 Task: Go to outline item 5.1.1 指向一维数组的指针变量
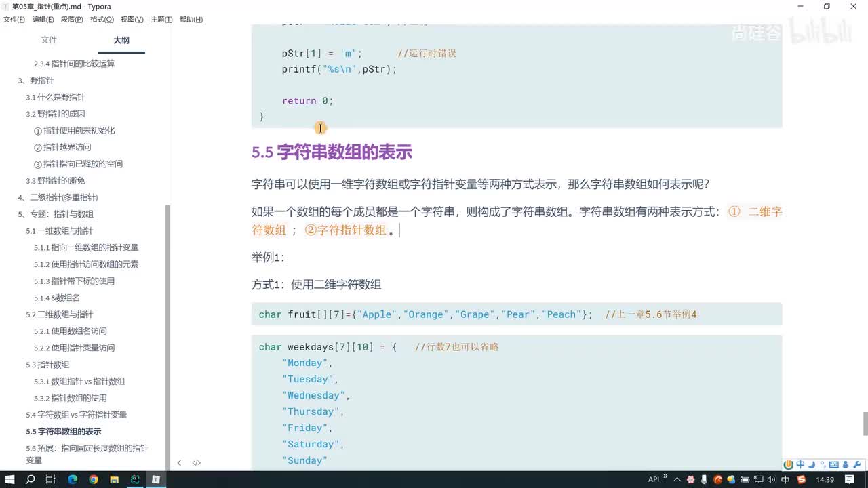[x=86, y=247]
